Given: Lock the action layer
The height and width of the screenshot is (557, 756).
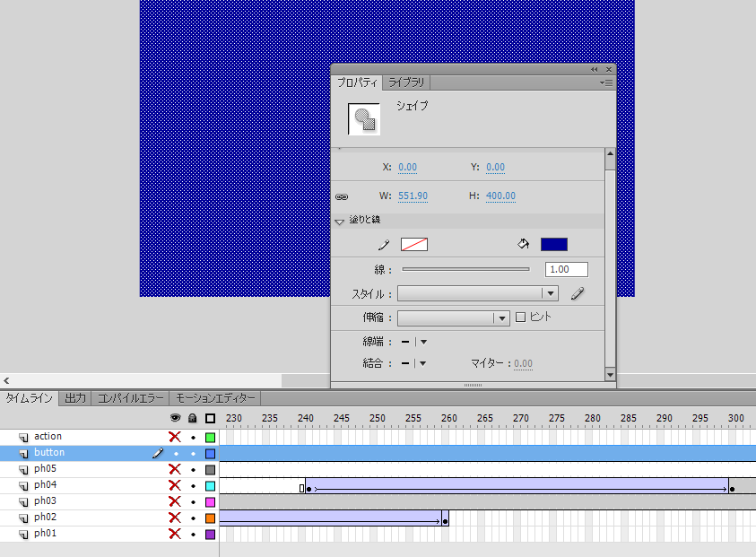Looking at the screenshot, I should click(x=194, y=438).
